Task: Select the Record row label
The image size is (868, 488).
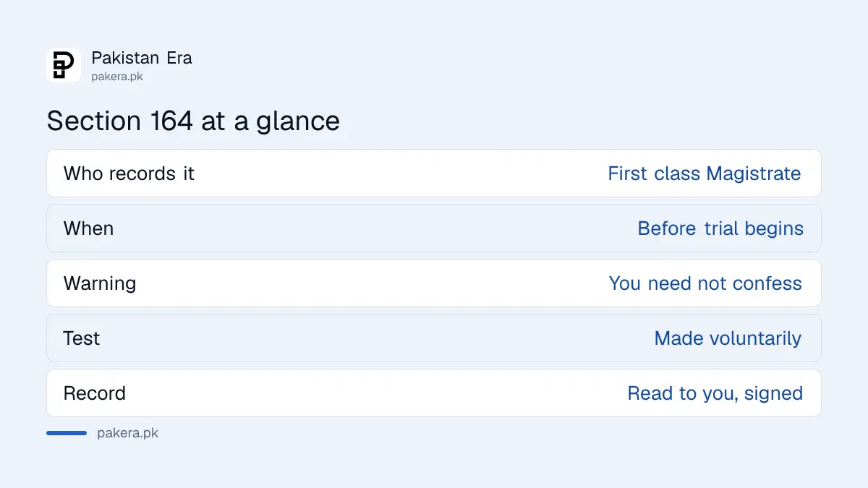Action: [x=95, y=393]
